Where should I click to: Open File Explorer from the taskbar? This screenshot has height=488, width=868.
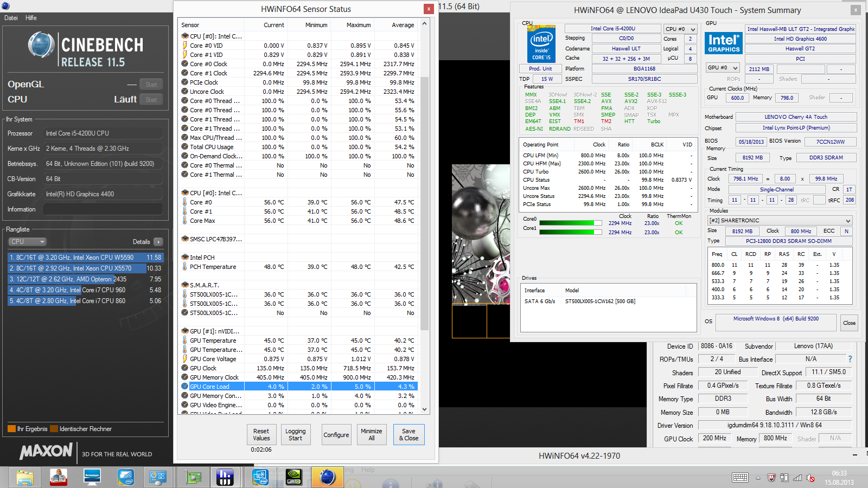(x=25, y=477)
